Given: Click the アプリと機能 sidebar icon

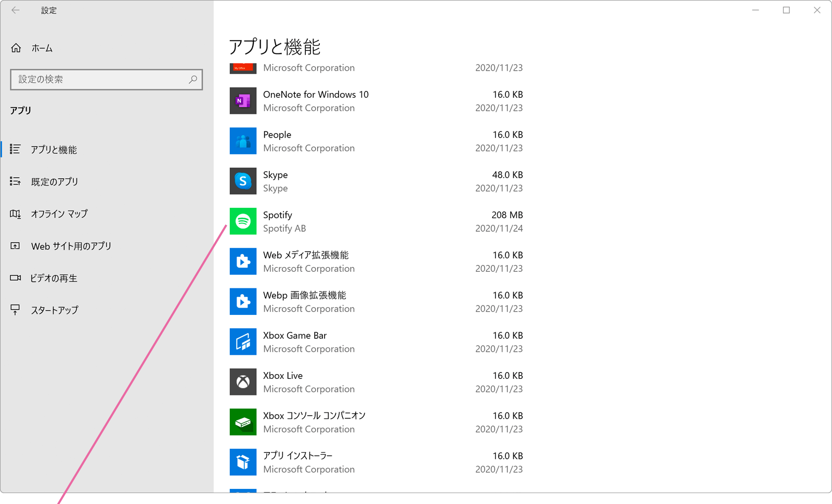Looking at the screenshot, I should [x=15, y=149].
